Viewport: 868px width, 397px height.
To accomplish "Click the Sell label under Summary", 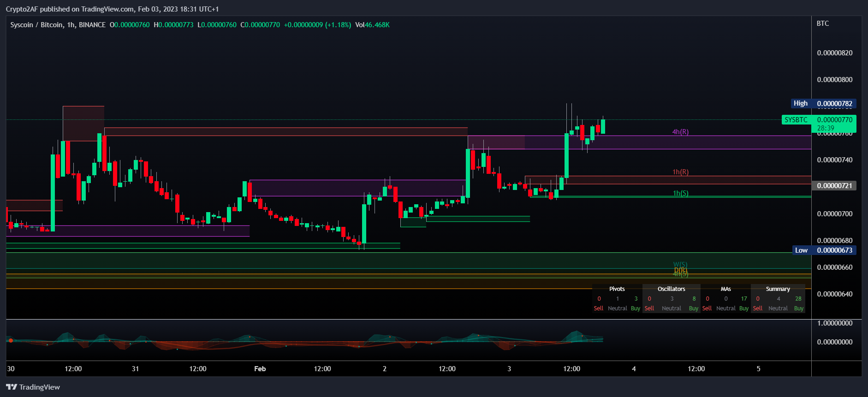I will [x=758, y=308].
